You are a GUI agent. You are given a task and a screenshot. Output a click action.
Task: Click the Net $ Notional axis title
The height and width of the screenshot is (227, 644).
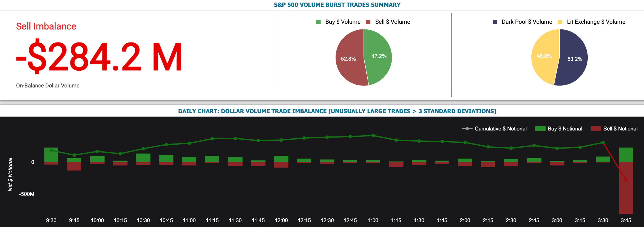coord(10,175)
